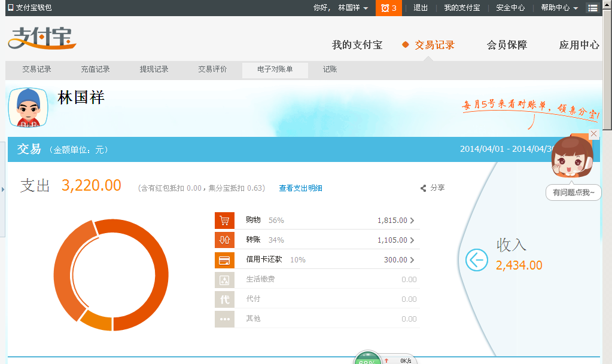The height and width of the screenshot is (364, 612).
Task: Click the 退出 logout link
Action: click(421, 8)
